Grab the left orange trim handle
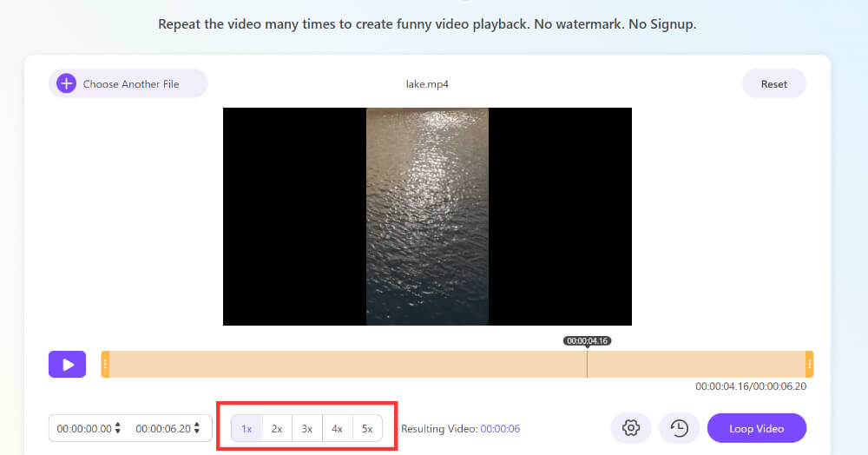868x455 pixels. pyautogui.click(x=105, y=365)
